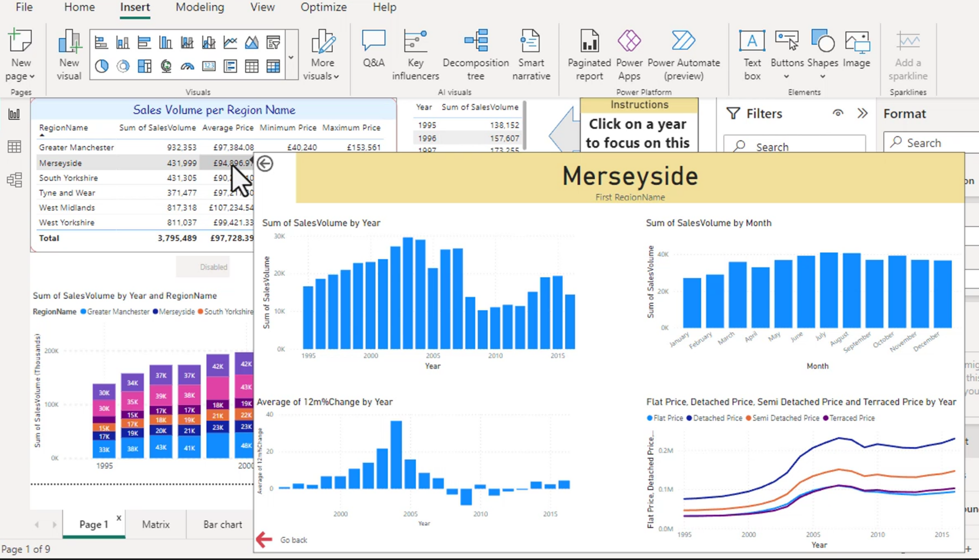This screenshot has height=560, width=979.
Task: Click the Disabled button
Action: click(x=203, y=267)
